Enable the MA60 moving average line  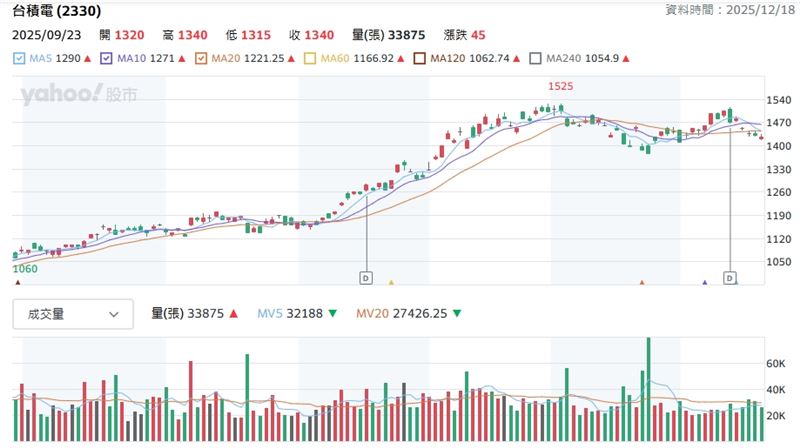[310, 59]
